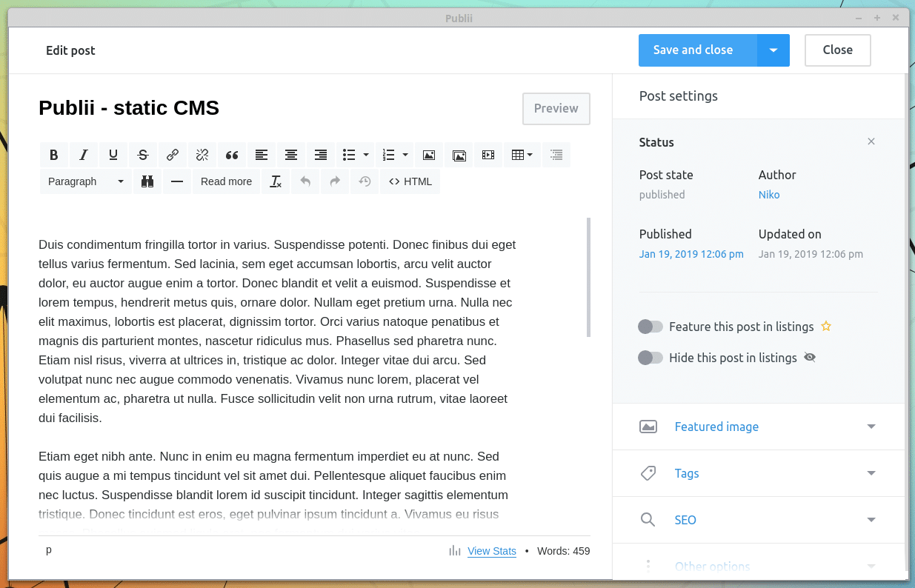
Task: Click the editor content scrollbar
Action: [x=589, y=277]
